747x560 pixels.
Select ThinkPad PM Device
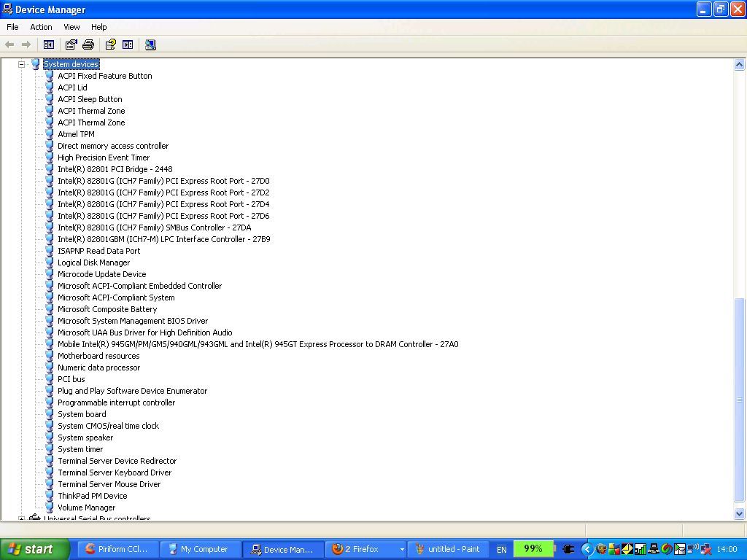pyautogui.click(x=93, y=496)
